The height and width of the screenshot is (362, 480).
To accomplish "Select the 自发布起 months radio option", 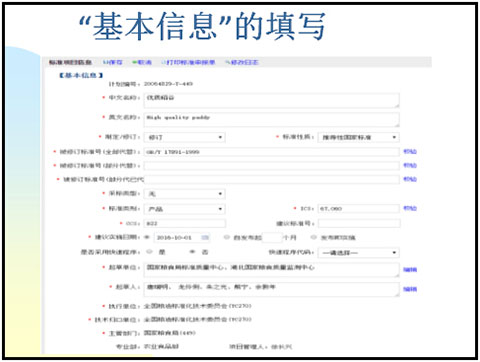I will tap(227, 237).
